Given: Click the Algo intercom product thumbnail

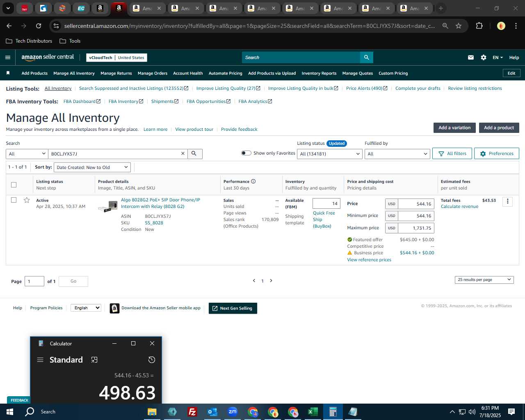Looking at the screenshot, I should tap(108, 206).
